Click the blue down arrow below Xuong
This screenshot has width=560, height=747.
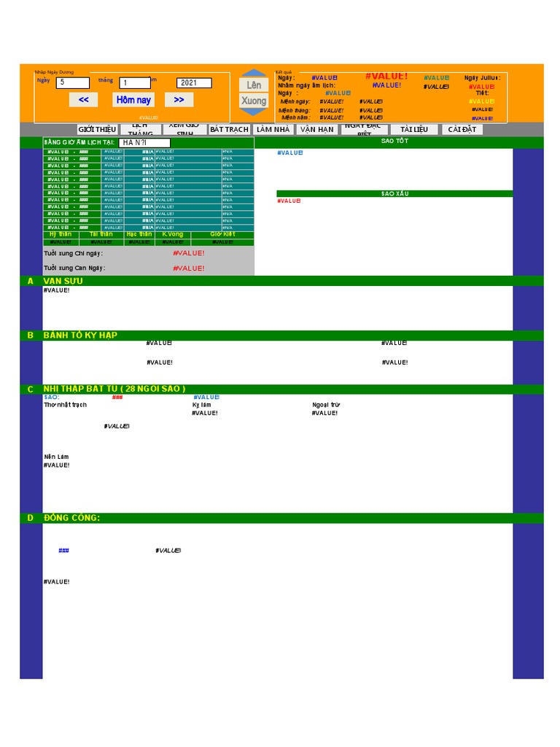tap(254, 112)
